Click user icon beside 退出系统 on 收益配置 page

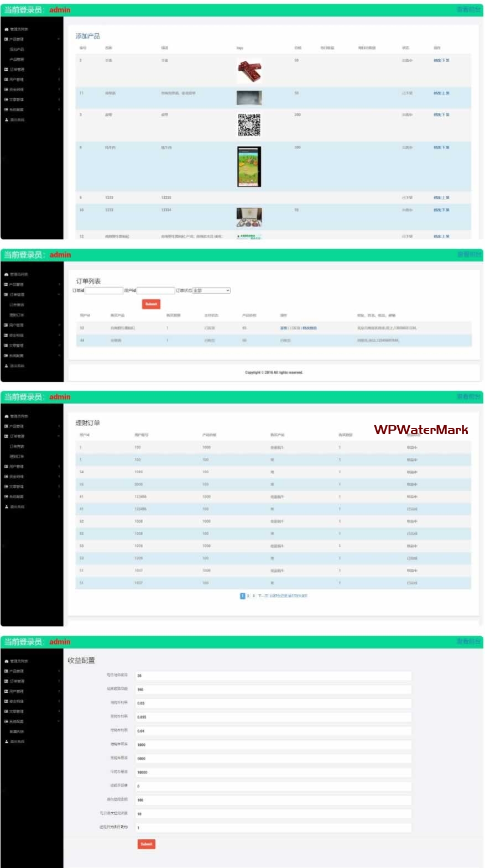[6, 741]
